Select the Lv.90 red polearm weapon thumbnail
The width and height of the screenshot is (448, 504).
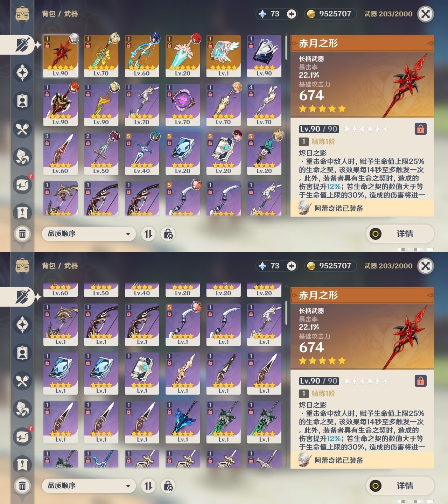[x=60, y=56]
